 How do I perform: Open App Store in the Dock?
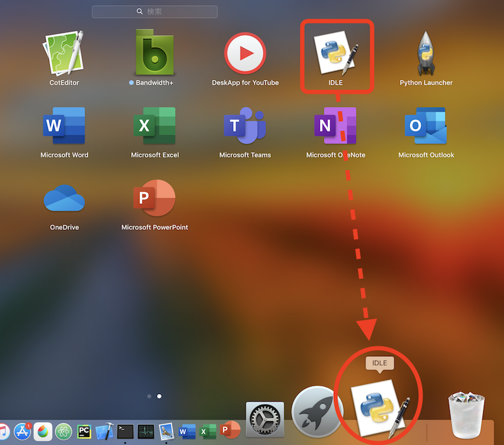(x=23, y=431)
